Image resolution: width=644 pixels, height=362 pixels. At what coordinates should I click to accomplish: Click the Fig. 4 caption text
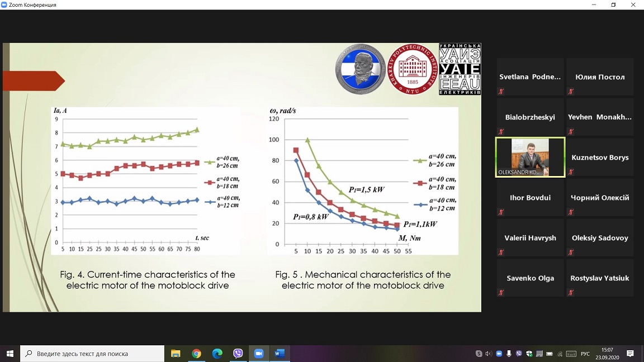(x=148, y=280)
